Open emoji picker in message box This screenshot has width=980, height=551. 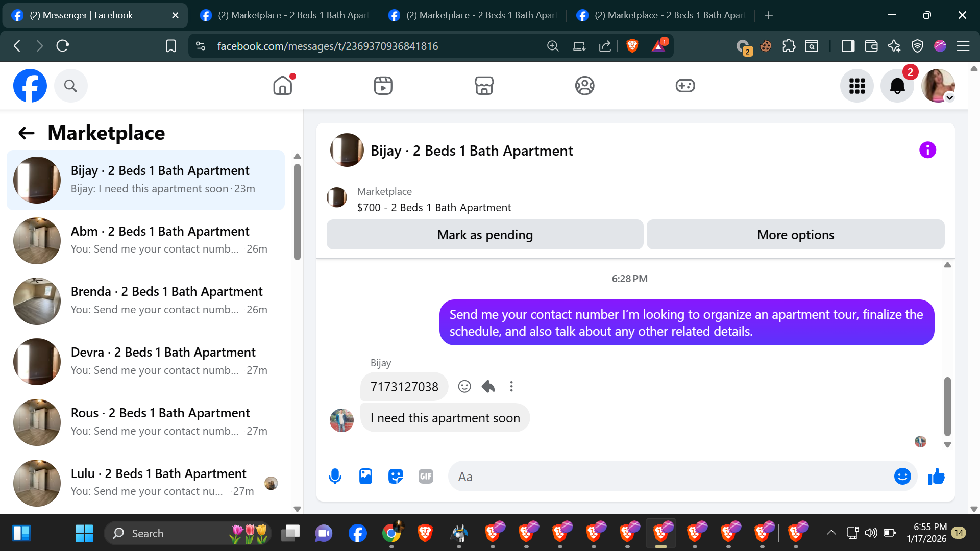[902, 477]
